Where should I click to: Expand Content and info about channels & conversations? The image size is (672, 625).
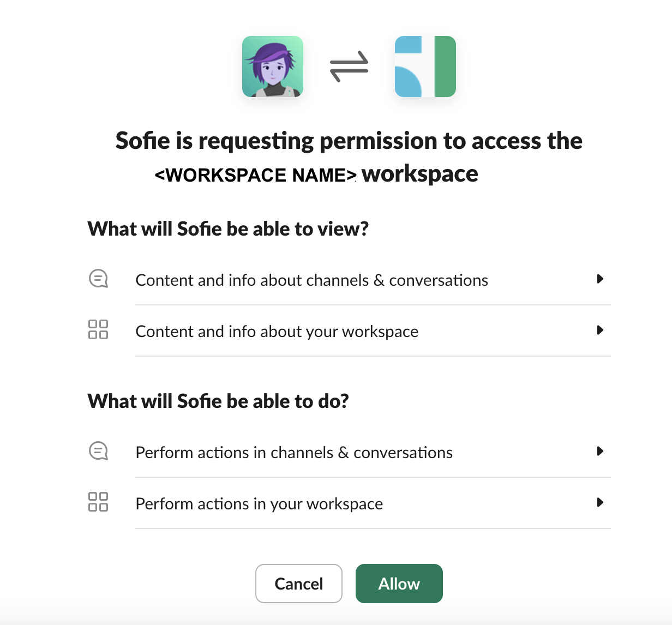coord(601,279)
